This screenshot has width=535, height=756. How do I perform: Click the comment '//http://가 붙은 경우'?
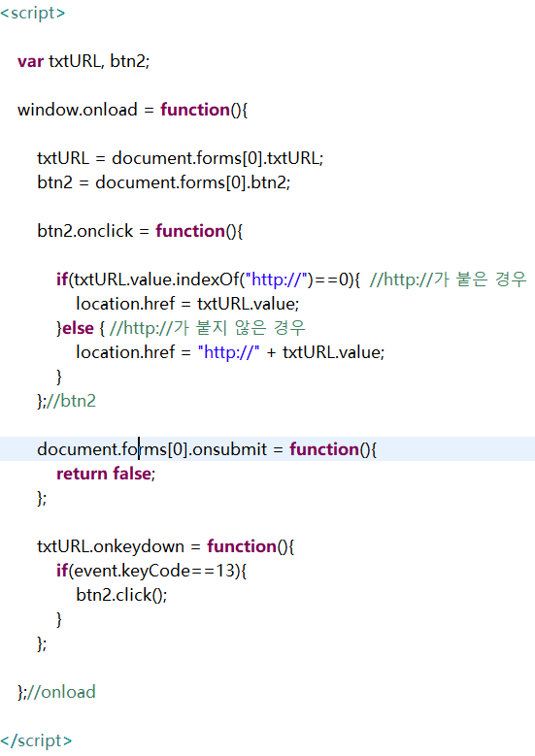(x=448, y=279)
